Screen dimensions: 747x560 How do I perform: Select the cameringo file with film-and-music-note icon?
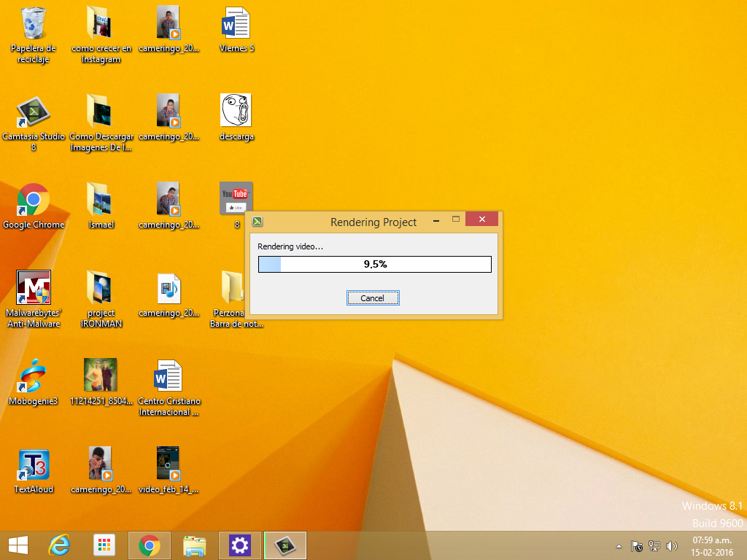click(x=169, y=295)
